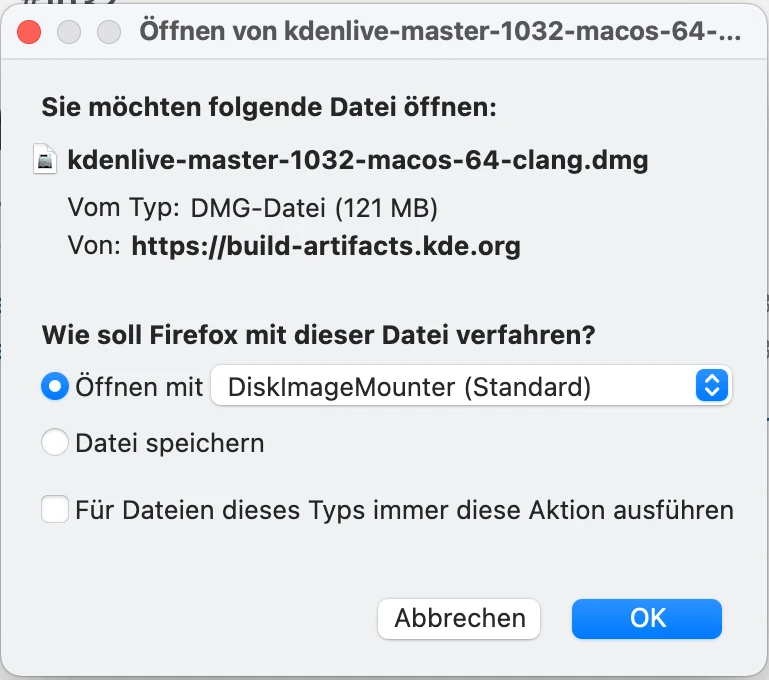The height and width of the screenshot is (680, 769).
Task: Click "Wie soll Firefox mit dieser Datei verfahren?" heading
Action: (318, 335)
